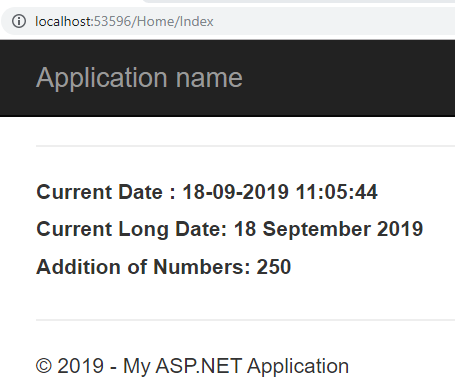Click the copyright symbol in the footer
This screenshot has width=455, height=389.
pyautogui.click(x=44, y=366)
